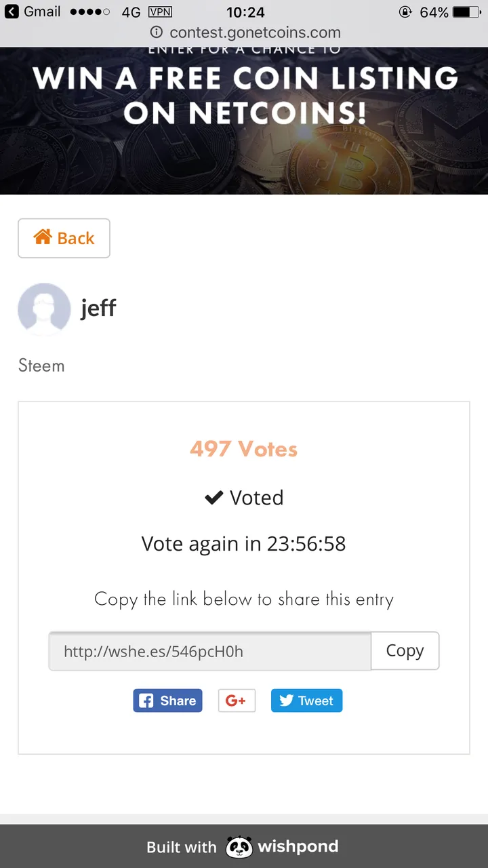The height and width of the screenshot is (868, 488).
Task: Tweet this entry
Action: pos(306,701)
